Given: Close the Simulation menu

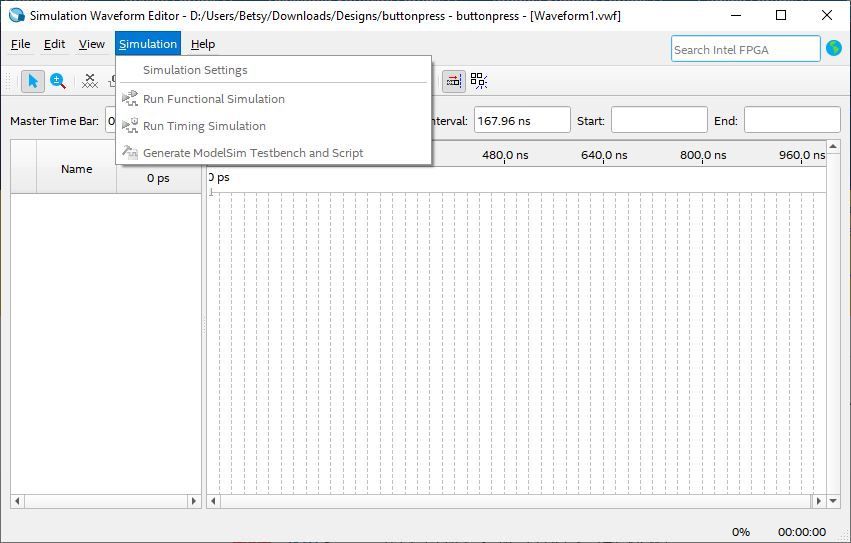Looking at the screenshot, I should 148,44.
